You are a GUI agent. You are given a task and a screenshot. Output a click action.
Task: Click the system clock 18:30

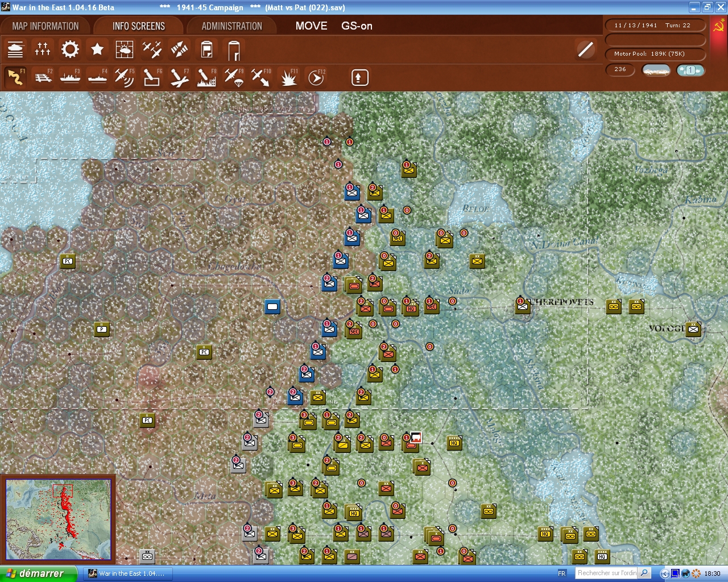712,573
